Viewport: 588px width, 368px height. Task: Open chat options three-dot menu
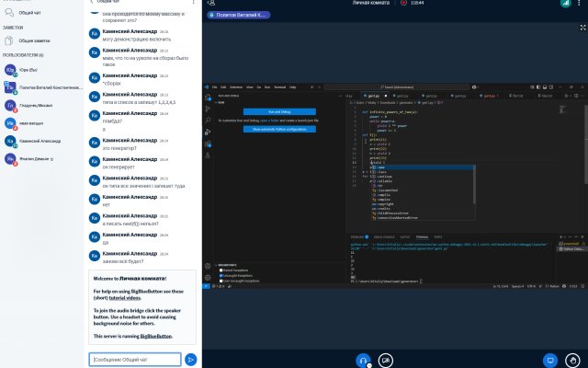(194, 2)
